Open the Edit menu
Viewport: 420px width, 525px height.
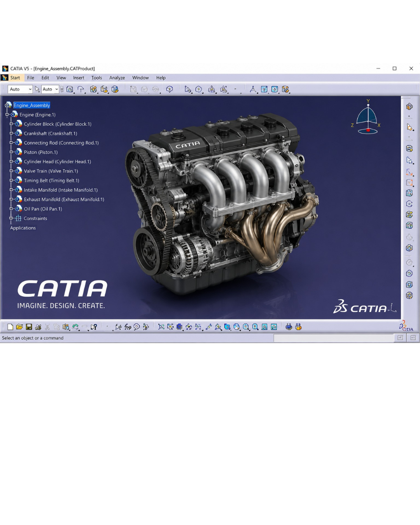[45, 78]
